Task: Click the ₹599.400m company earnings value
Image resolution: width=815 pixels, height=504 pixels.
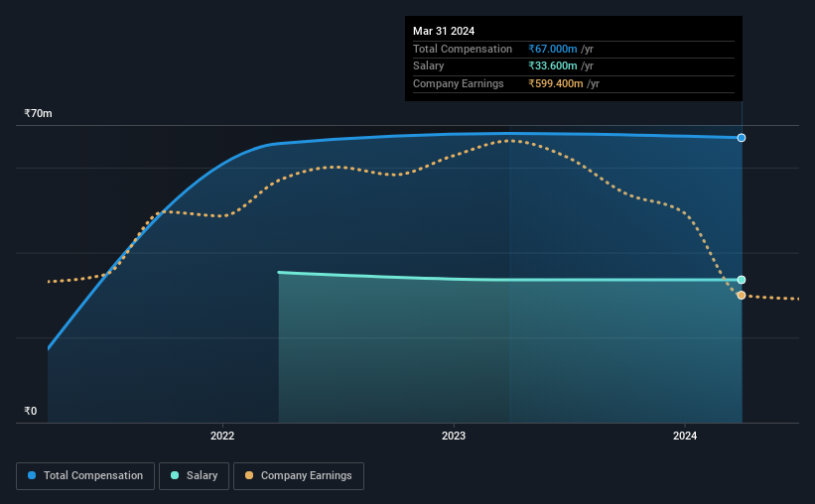Action: pyautogui.click(x=556, y=83)
